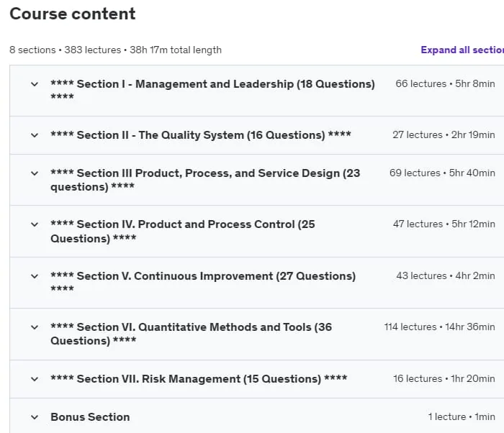This screenshot has height=433, width=504.
Task: Click the 'Course content' heading
Action: tap(73, 14)
